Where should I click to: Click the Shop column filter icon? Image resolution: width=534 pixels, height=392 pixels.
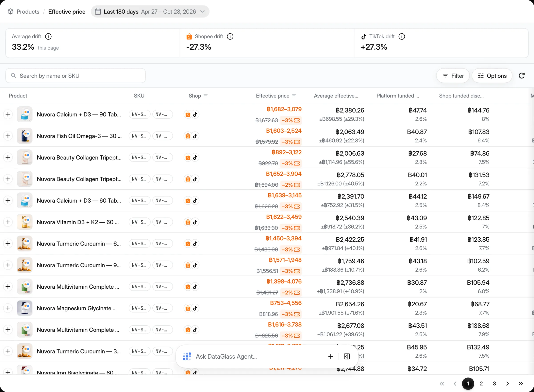(206, 96)
